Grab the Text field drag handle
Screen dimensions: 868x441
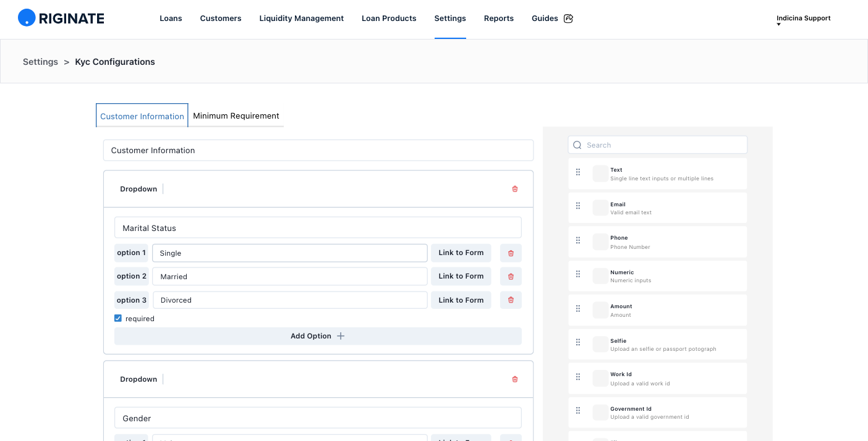(578, 172)
